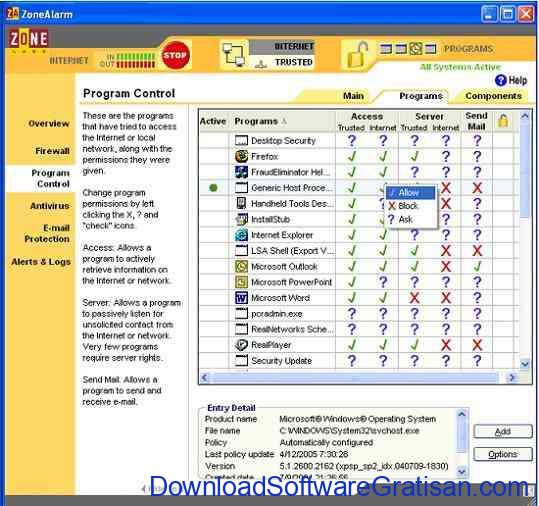Click the networks computers icon in header

(233, 55)
